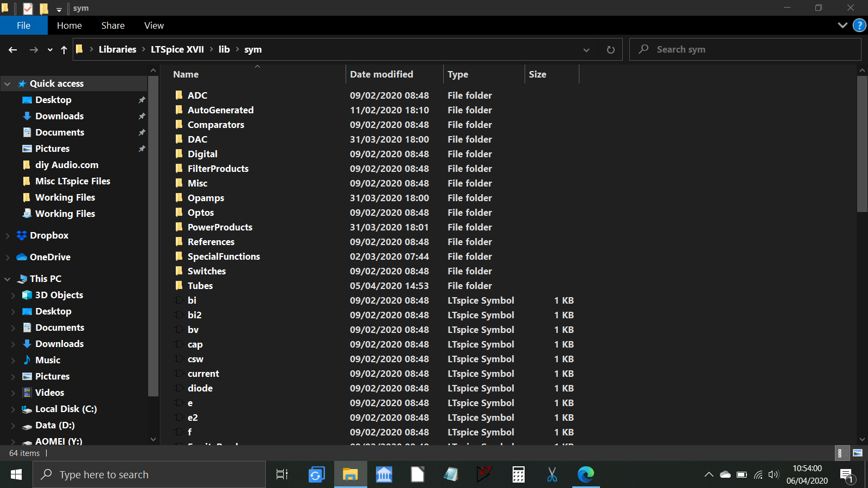Open the Windows Start menu
The width and height of the screenshot is (868, 488).
pos(16,474)
